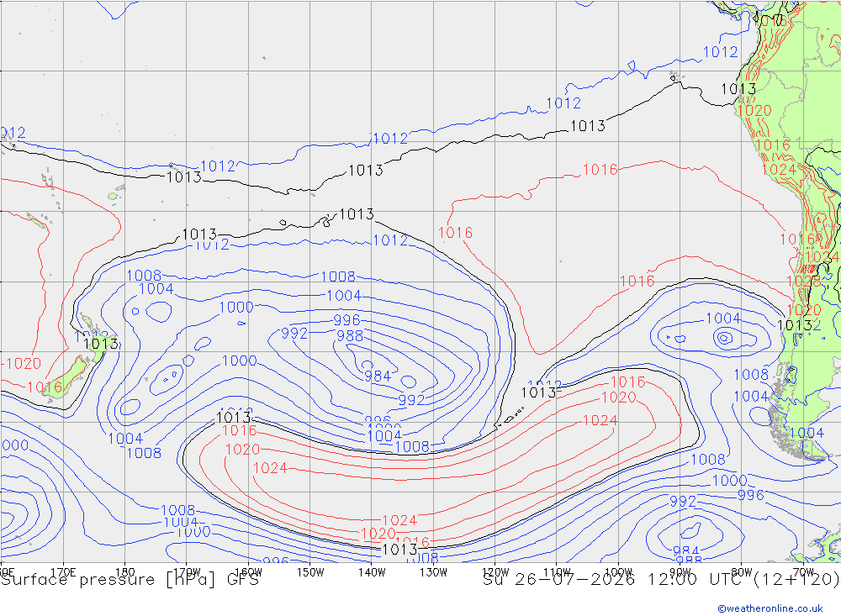841x616 pixels.
Task: Pick the 140W longitude label
Action: [x=373, y=572]
